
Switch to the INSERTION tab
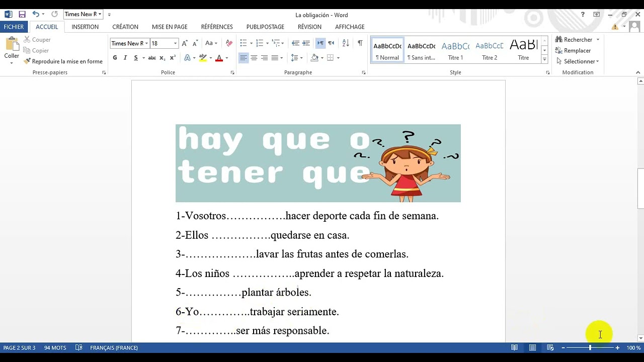(85, 27)
